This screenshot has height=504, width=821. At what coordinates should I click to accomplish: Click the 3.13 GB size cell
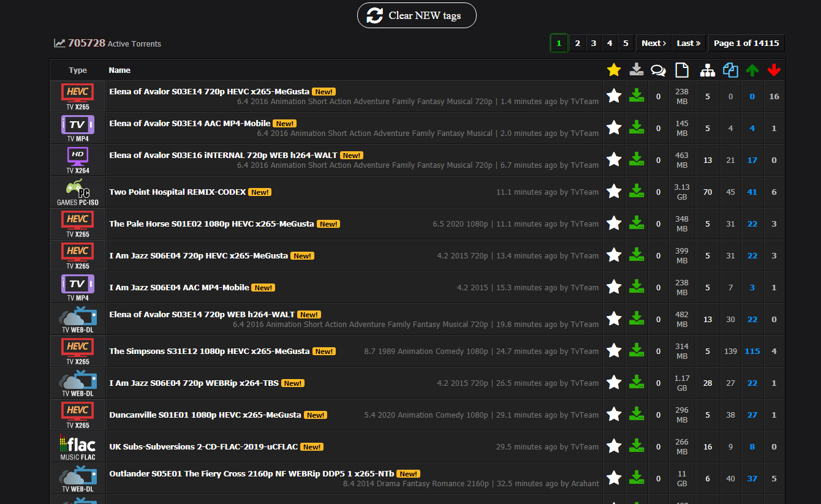point(682,192)
